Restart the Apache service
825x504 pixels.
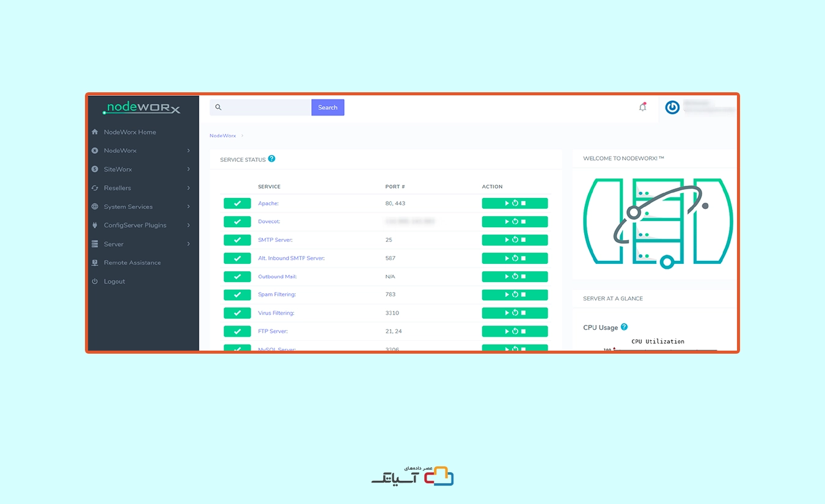(x=515, y=203)
